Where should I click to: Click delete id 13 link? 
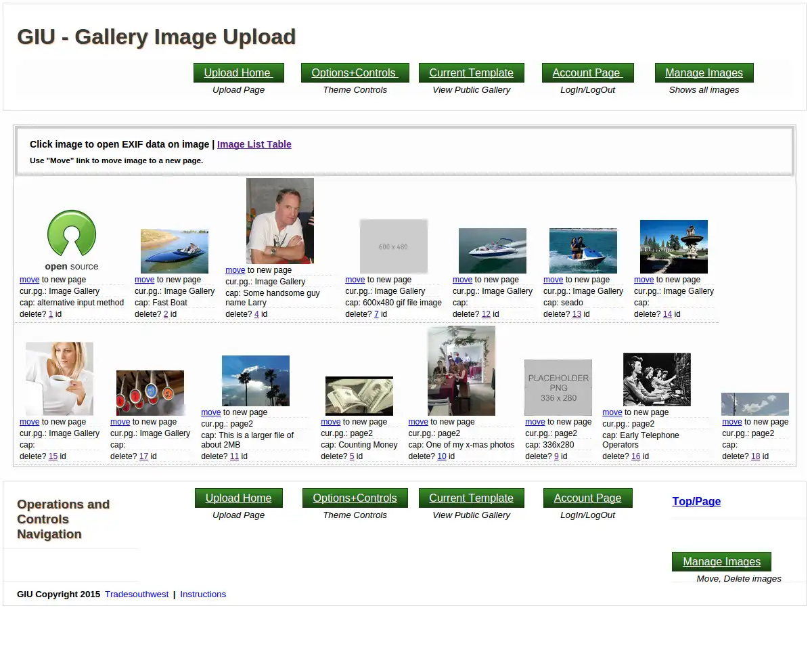coord(577,314)
